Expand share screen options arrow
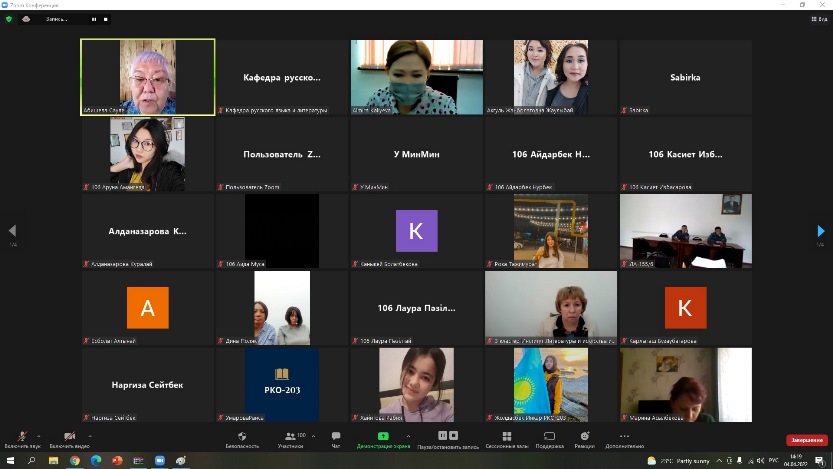The image size is (833, 469). pos(408,434)
